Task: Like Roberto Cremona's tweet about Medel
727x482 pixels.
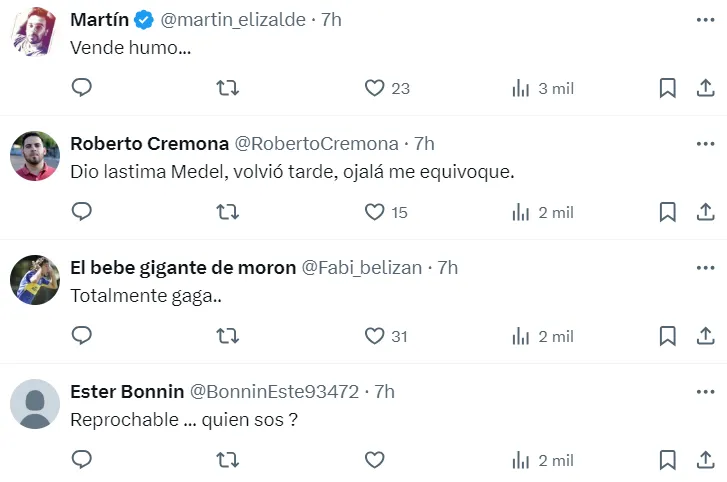Action: [375, 212]
